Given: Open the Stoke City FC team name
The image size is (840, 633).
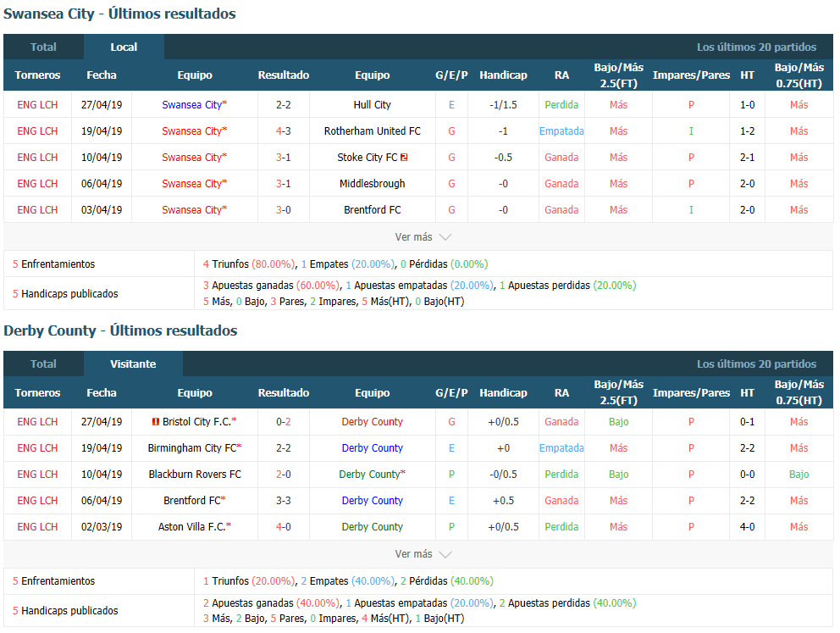Looking at the screenshot, I should (367, 158).
